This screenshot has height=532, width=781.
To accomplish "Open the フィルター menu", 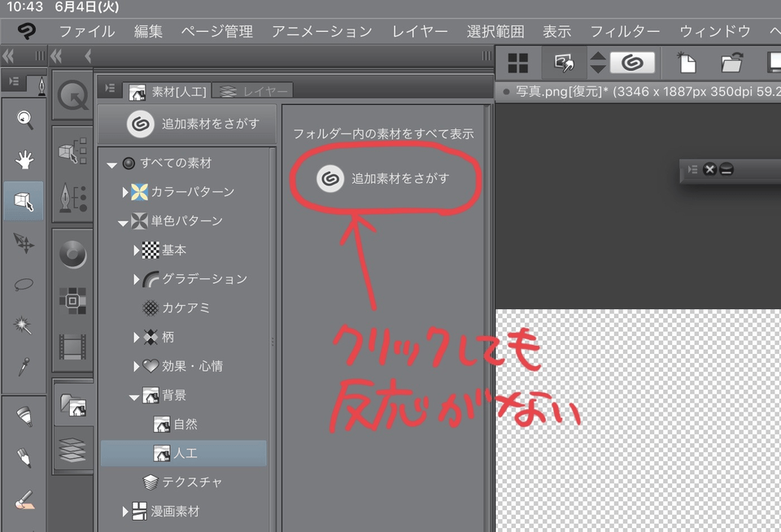I will tap(624, 32).
